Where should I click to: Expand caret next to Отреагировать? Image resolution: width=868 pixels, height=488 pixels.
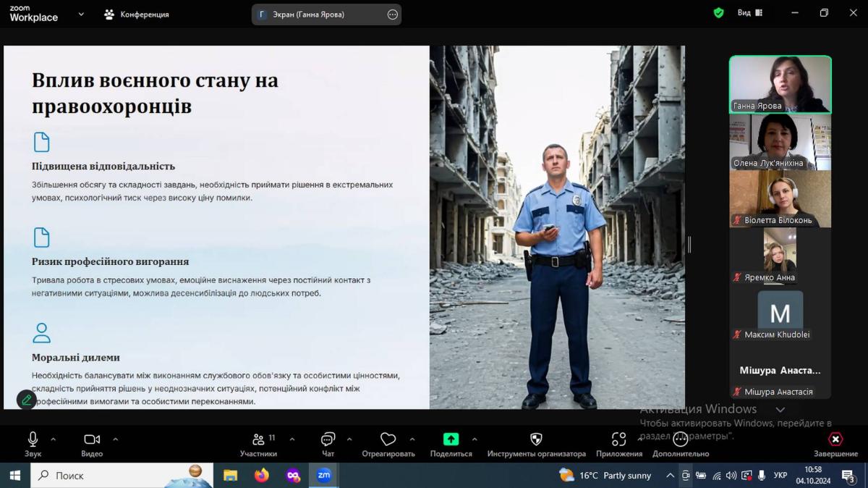click(x=412, y=439)
